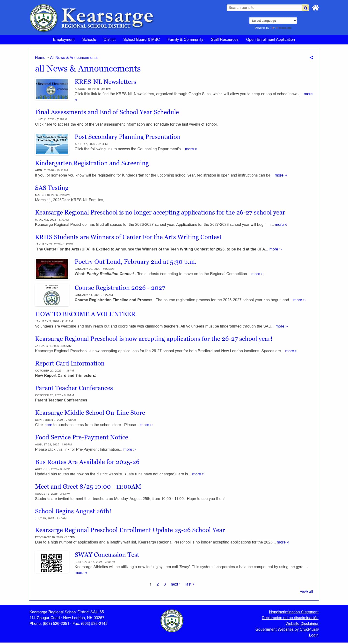Image resolution: width=348 pixels, height=644 pixels.
Task: Open Parent Teacher Conferences article
Action: [74, 388]
